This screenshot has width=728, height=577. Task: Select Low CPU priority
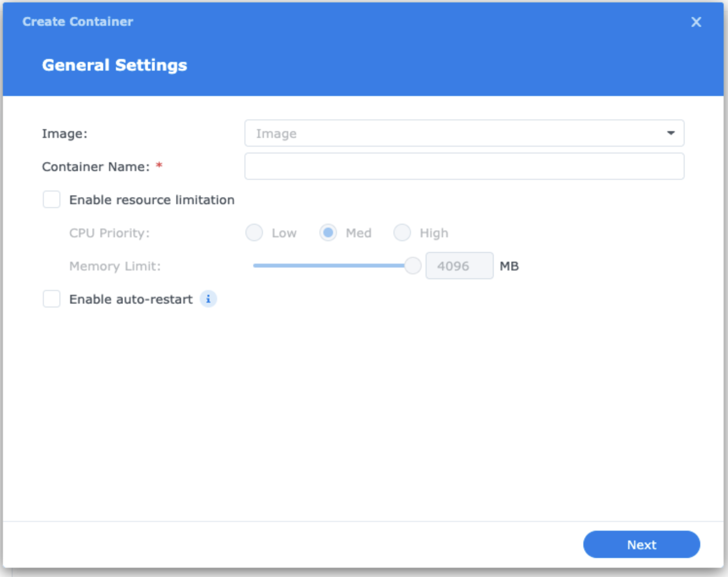click(254, 232)
